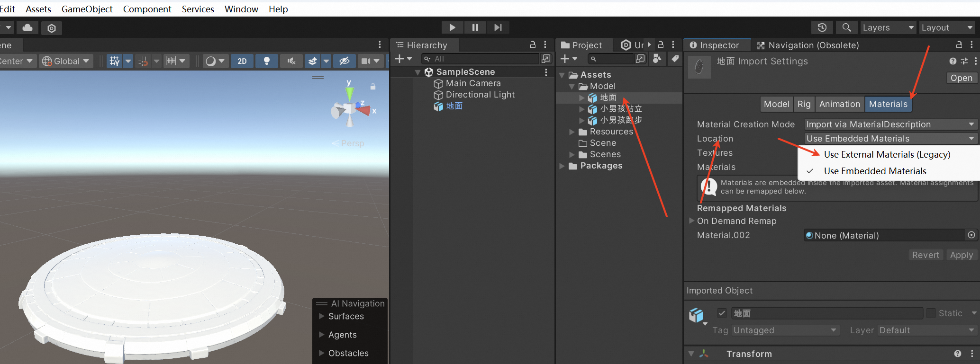Open the Layout dropdown
This screenshot has width=980, height=364.
[947, 27]
